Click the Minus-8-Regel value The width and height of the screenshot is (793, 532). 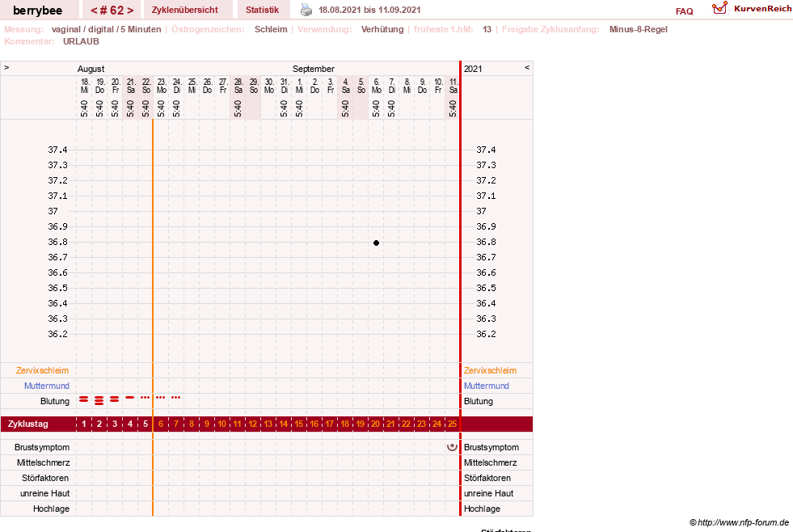(x=639, y=29)
